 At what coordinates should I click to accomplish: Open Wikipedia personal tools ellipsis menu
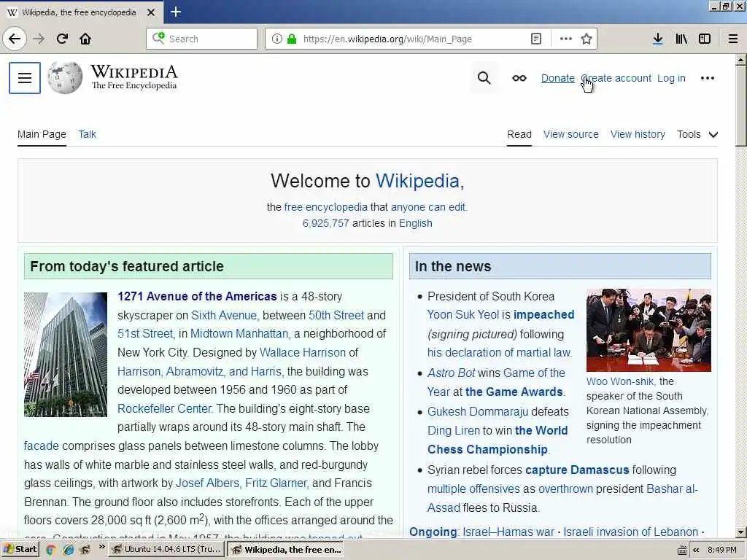(x=708, y=78)
